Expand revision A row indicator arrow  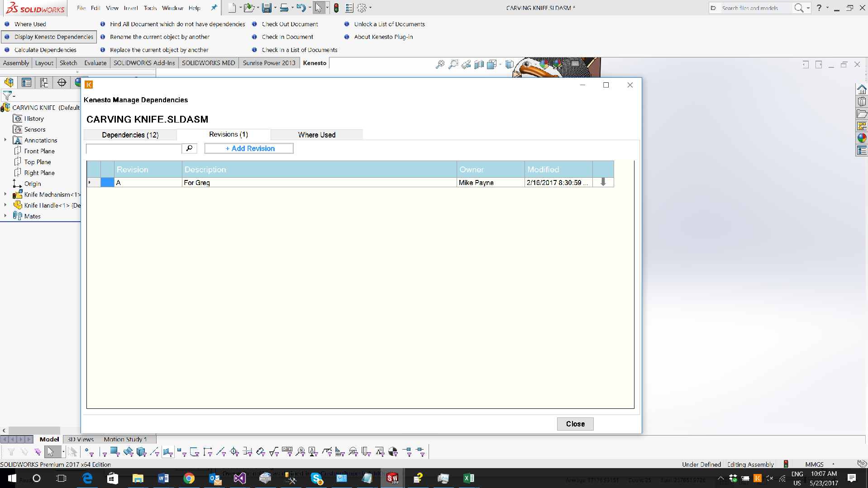[x=90, y=182]
